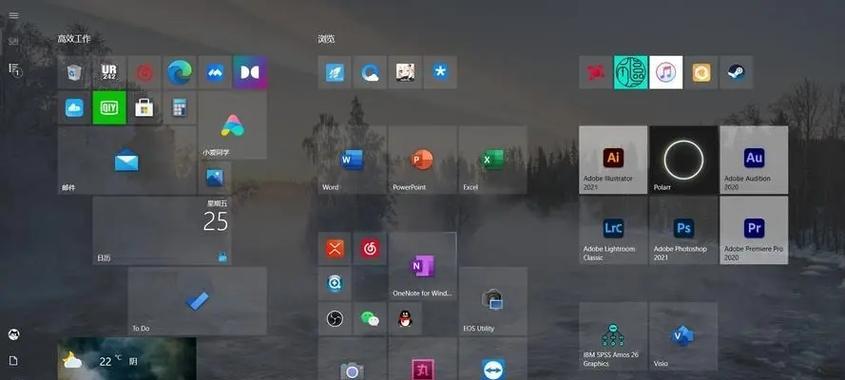
Task: Open the Excel tile
Action: pyautogui.click(x=493, y=160)
